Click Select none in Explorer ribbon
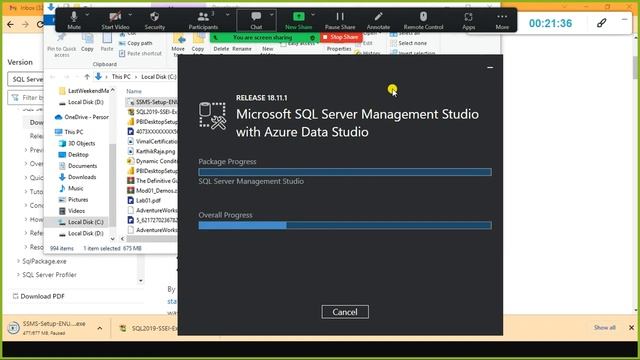This screenshot has width=640, height=360. [x=409, y=43]
